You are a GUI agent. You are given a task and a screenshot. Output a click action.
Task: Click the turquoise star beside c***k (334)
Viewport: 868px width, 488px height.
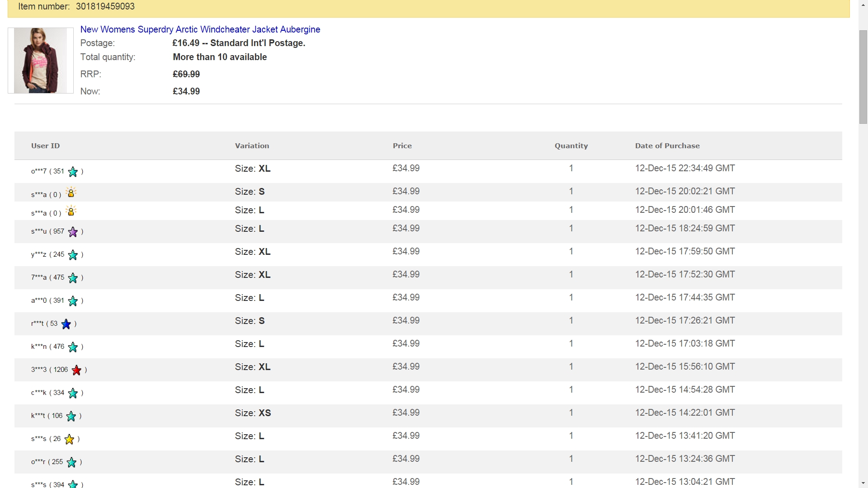coord(73,393)
